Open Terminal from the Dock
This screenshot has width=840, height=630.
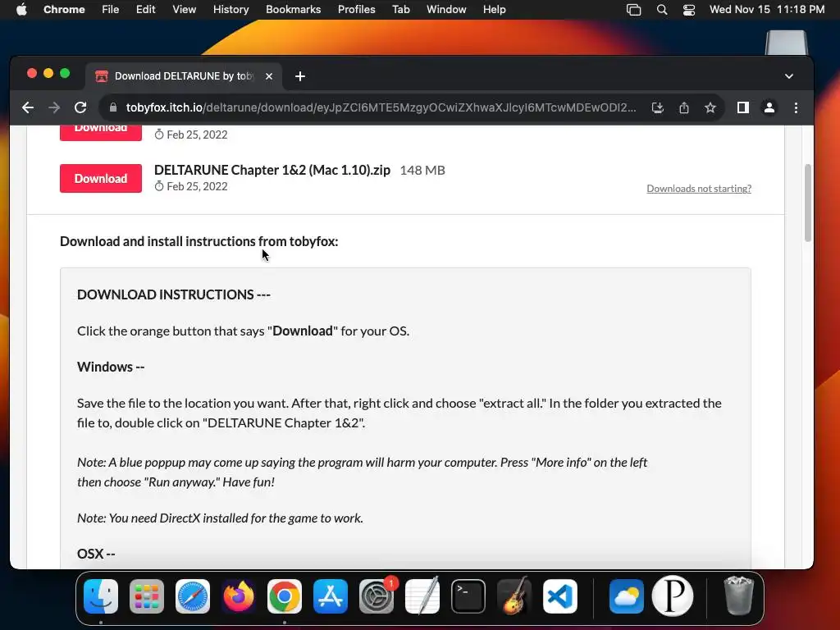point(468,596)
